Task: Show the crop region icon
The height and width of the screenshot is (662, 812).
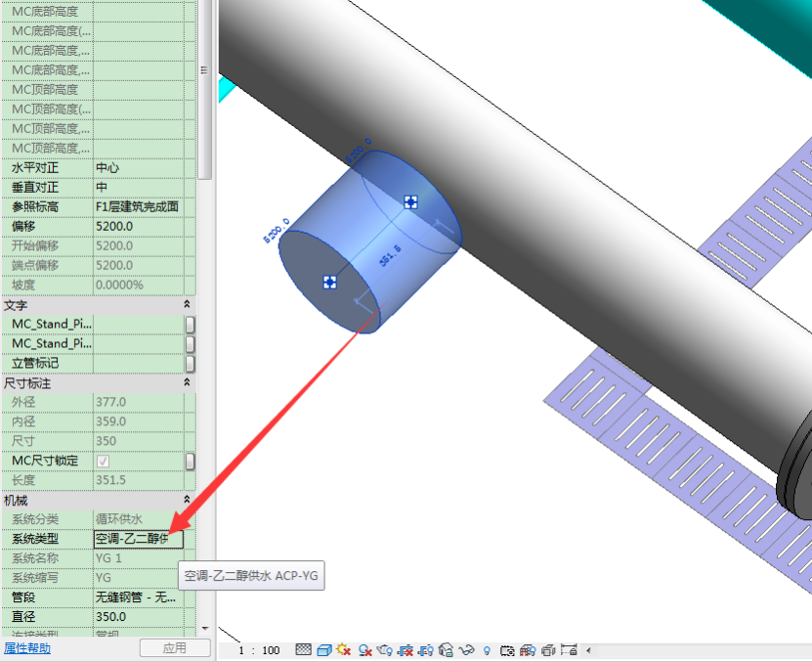Action: (426, 649)
